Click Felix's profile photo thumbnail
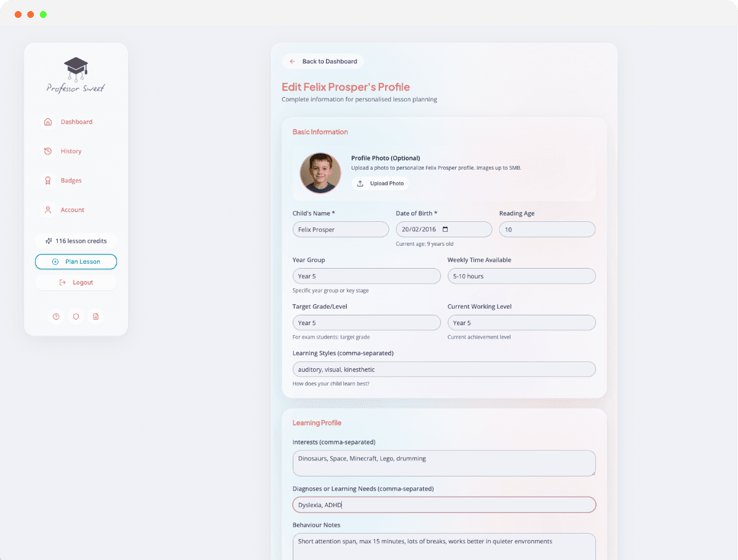Viewport: 738px width, 560px height. (x=320, y=173)
